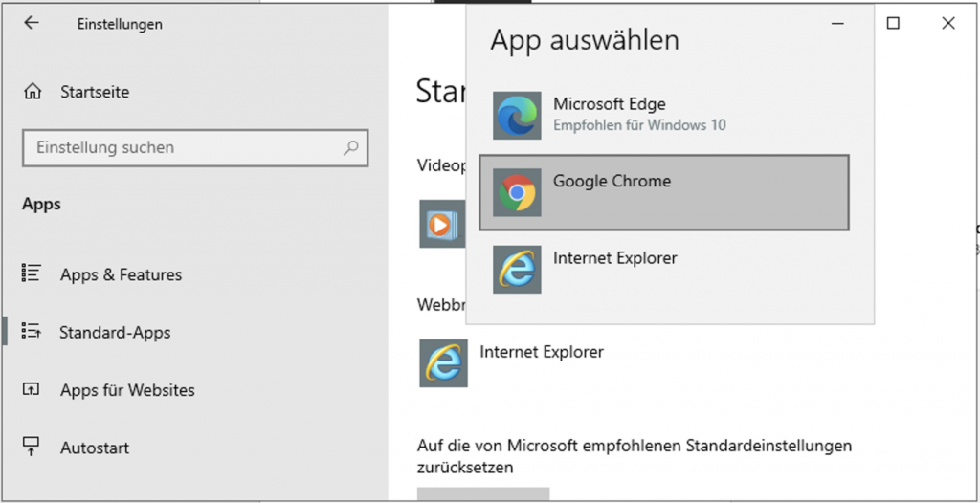980x503 pixels.
Task: Click the video player app icon
Action: [441, 225]
